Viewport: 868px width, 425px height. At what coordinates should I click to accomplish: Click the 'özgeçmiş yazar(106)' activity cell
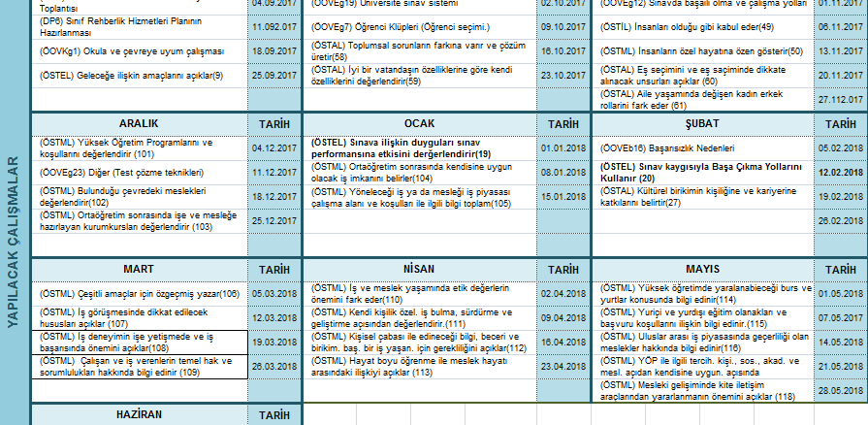[x=139, y=293]
